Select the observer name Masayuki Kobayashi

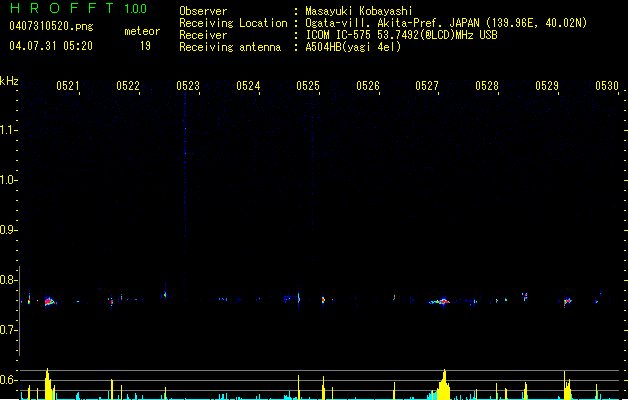click(359, 11)
